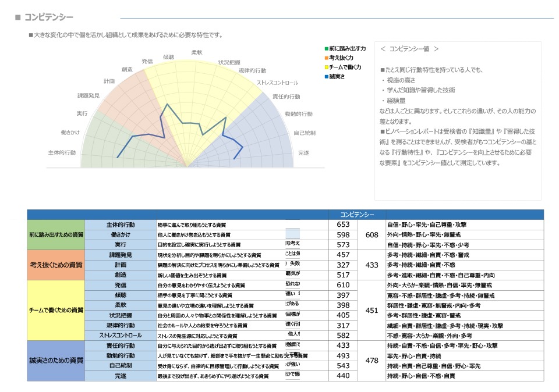Click the 課題発見 label on the radar chart
Viewport: 559px width, 392px height.
pos(89,95)
